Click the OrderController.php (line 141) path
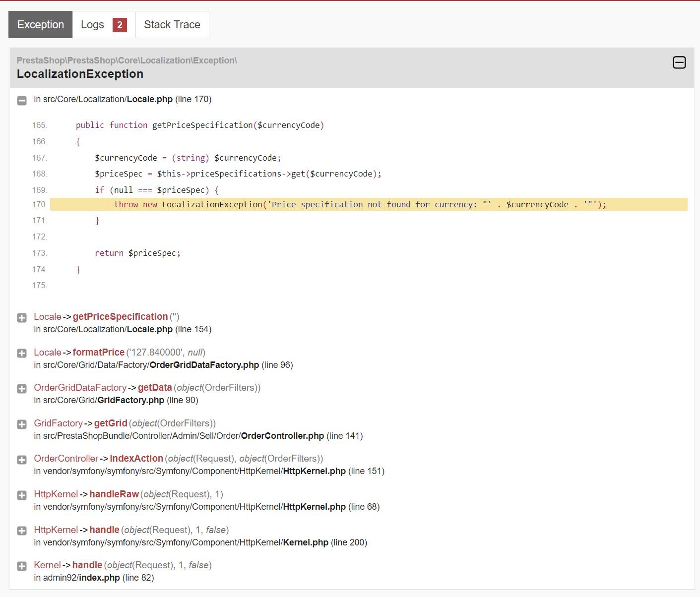700x597 pixels. pos(198,436)
